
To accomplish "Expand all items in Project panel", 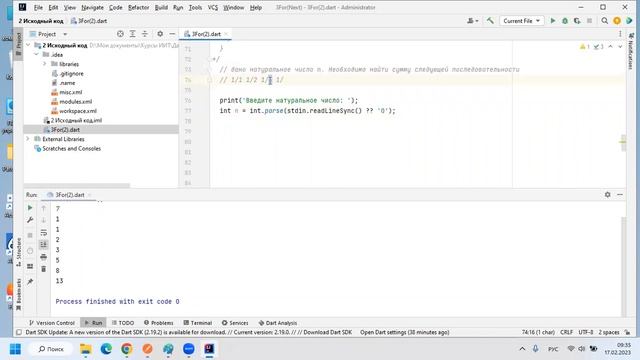I will click(132, 34).
